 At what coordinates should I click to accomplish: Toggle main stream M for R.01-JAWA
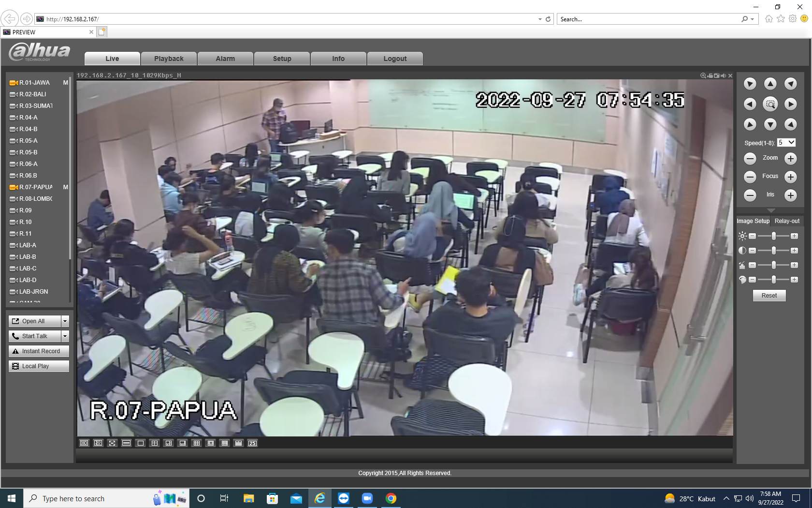coord(66,83)
